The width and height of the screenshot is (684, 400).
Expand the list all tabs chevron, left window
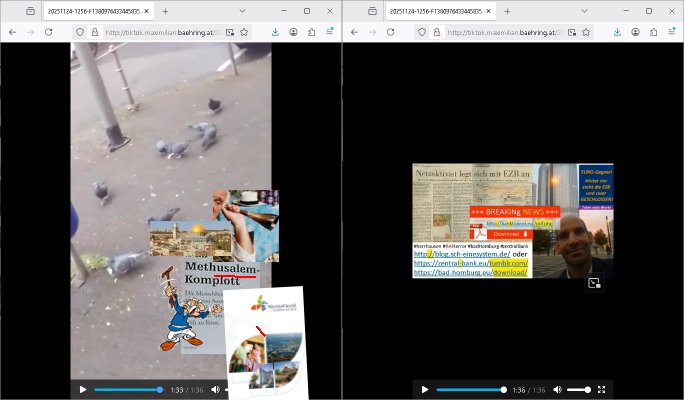242,11
